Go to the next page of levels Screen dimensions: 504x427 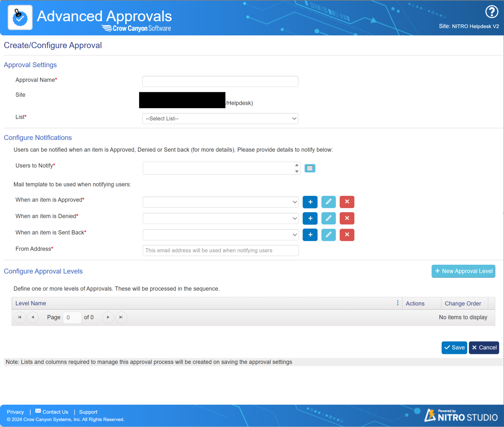click(108, 317)
